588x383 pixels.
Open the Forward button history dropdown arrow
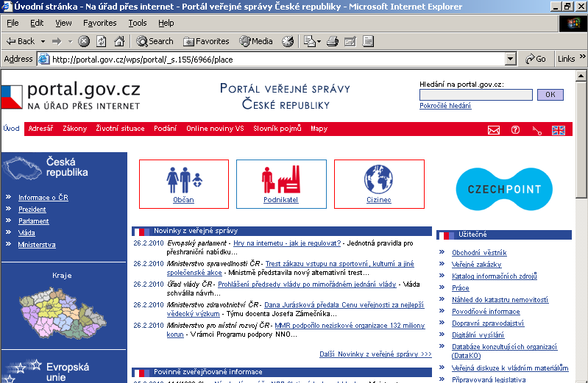point(70,41)
